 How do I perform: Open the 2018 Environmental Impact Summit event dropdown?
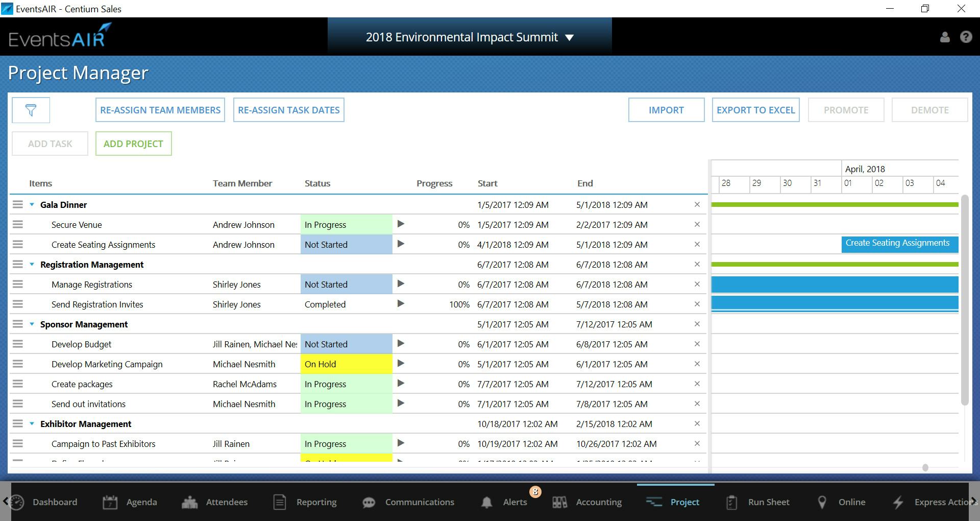point(569,37)
